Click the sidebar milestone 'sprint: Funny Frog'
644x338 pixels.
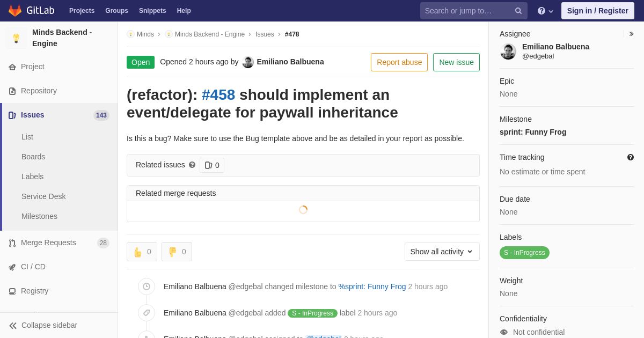pos(533,132)
